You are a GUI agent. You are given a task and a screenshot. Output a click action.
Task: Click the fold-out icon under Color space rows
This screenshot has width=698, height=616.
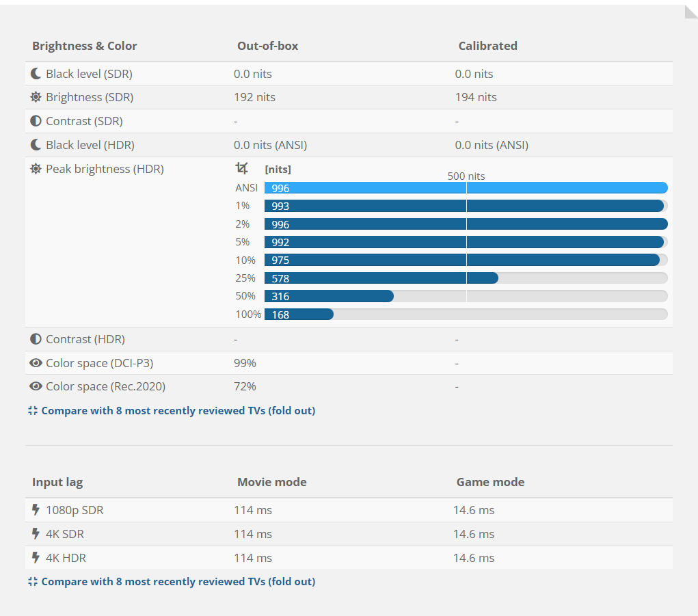[33, 411]
